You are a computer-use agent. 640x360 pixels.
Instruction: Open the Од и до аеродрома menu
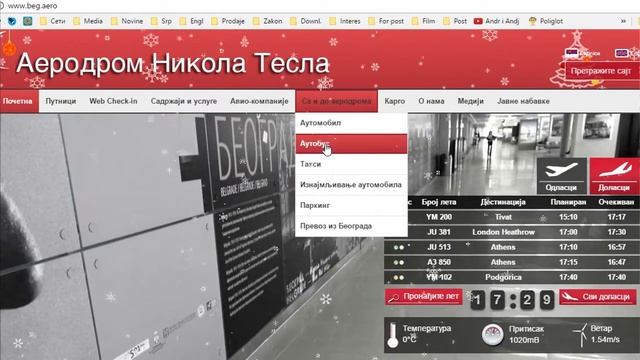[337, 101]
